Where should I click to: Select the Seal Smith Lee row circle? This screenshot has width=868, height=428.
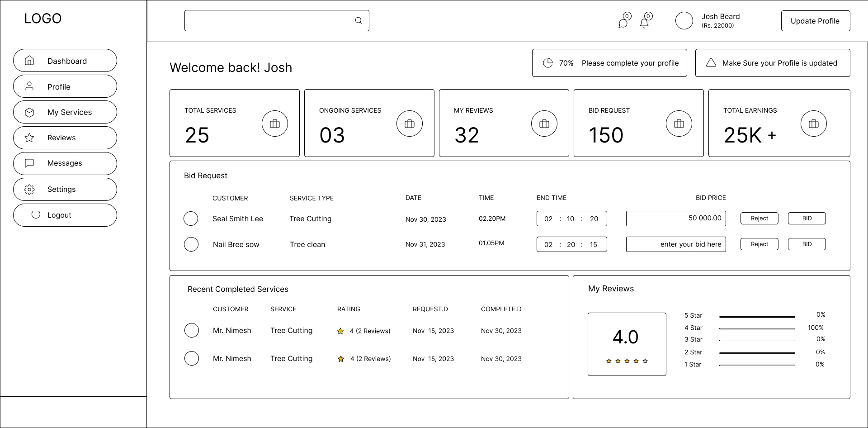coord(191,219)
